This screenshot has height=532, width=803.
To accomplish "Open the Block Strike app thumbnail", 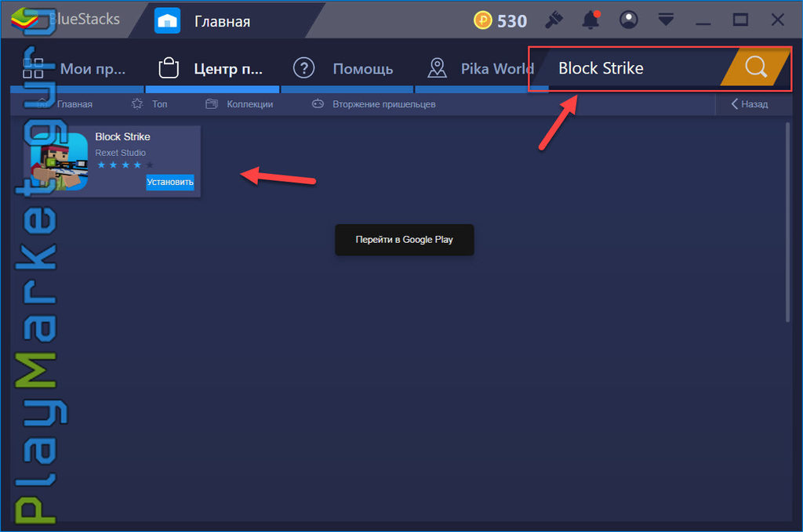I will click(x=60, y=161).
